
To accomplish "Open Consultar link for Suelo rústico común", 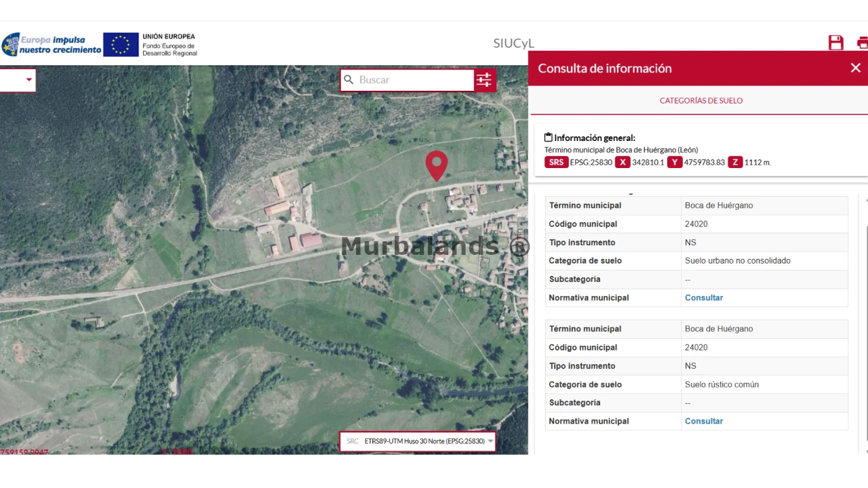I will 704,421.
